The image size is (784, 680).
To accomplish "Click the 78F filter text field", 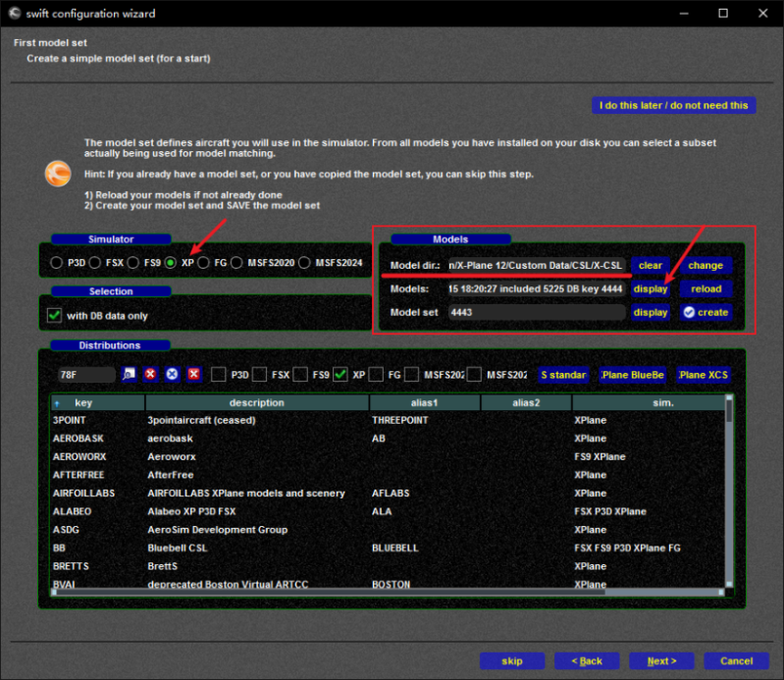I will [86, 375].
